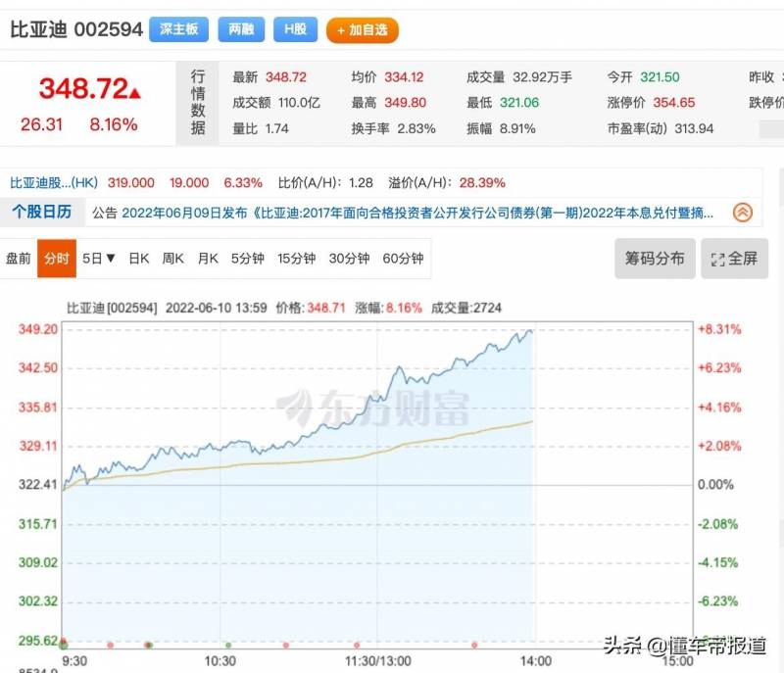Click the 最高 349.80 value

pos(406,103)
